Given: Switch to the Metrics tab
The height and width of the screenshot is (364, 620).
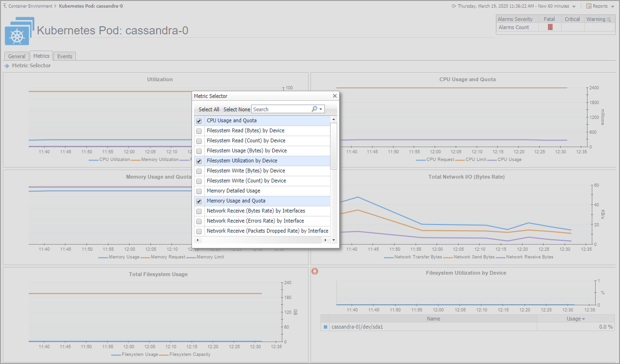Looking at the screenshot, I should click(42, 56).
